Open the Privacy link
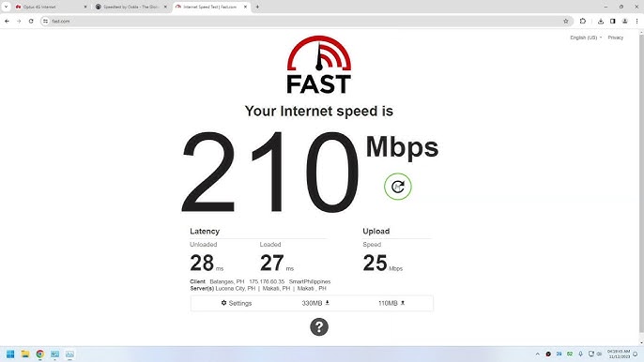The width and height of the screenshot is (644, 362). pos(615,38)
